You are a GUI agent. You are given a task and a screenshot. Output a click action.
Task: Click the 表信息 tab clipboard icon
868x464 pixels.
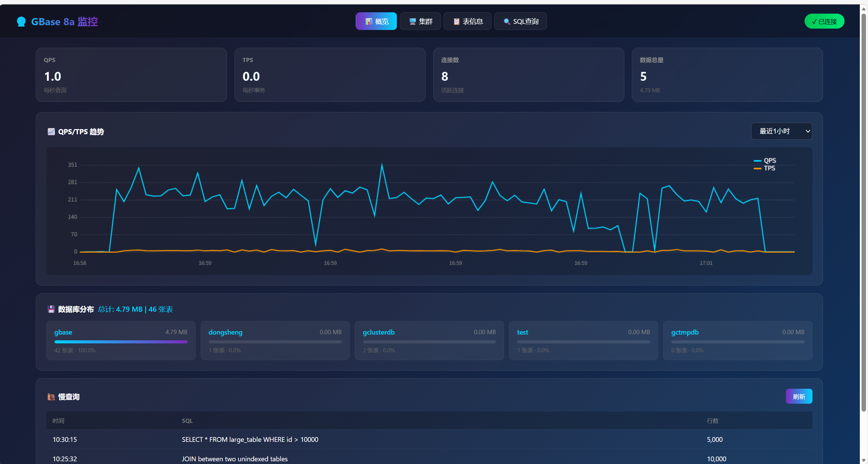456,21
